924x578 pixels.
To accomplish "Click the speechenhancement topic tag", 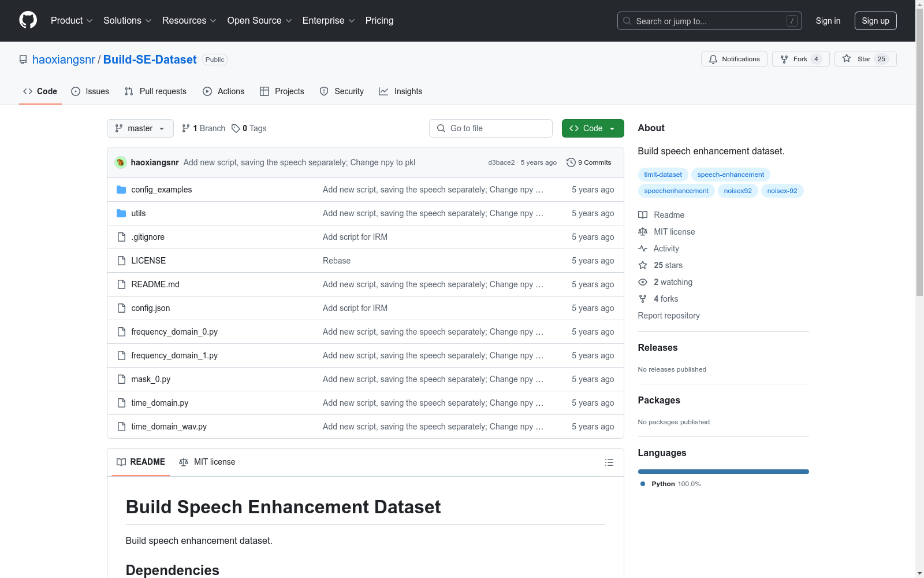I will point(676,191).
